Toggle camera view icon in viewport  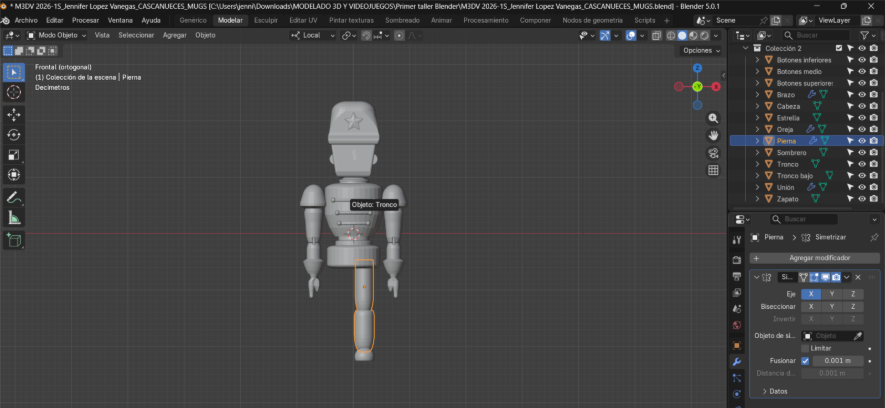(x=713, y=153)
